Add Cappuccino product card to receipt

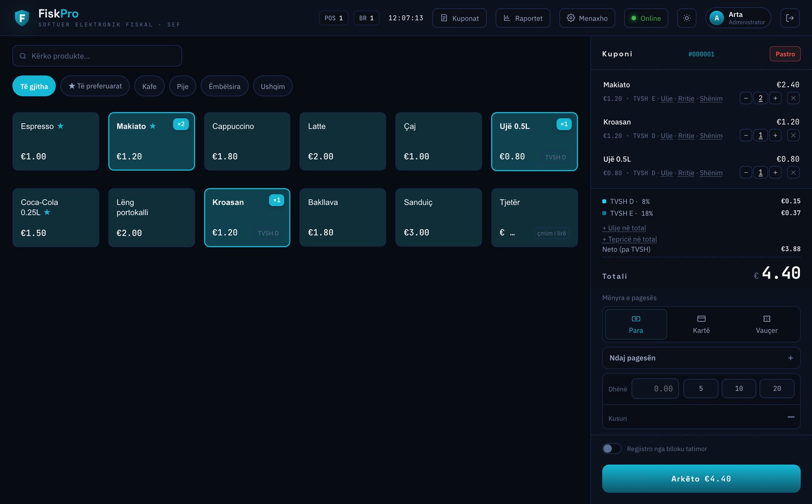(x=247, y=141)
